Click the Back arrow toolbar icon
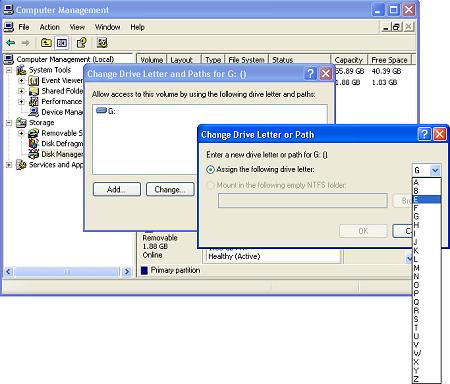 [x=11, y=43]
